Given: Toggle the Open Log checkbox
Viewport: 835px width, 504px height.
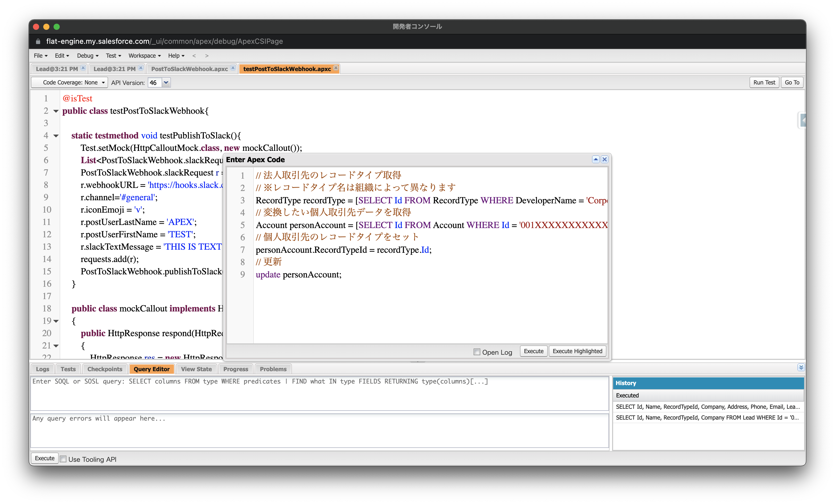Looking at the screenshot, I should (x=477, y=352).
